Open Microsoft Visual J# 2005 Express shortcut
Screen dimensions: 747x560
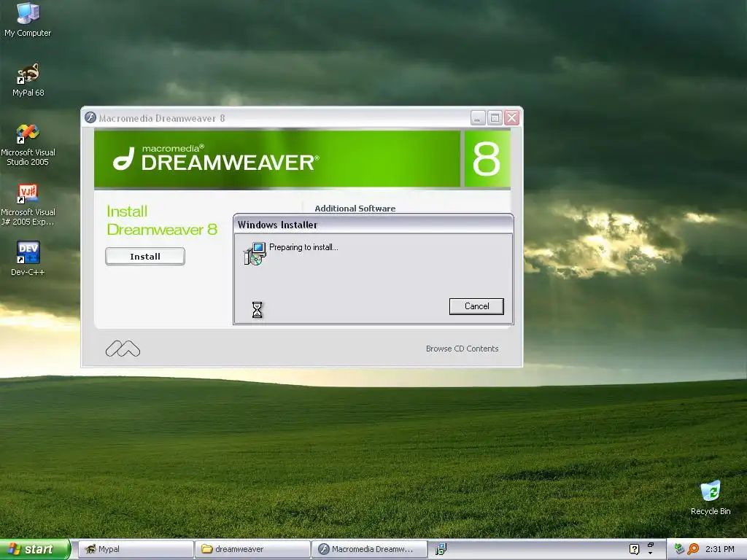[x=28, y=205]
